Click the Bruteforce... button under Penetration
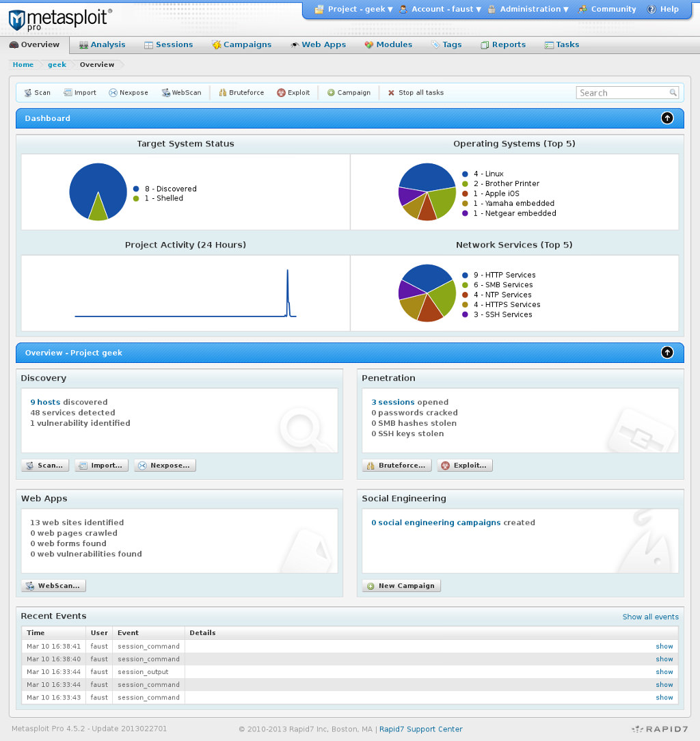The width and height of the screenshot is (700, 741). [x=396, y=466]
